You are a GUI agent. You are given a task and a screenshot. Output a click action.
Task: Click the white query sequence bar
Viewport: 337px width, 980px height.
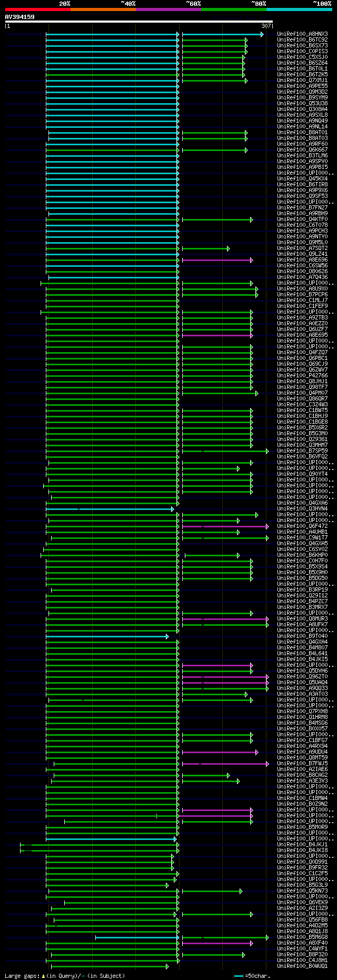[139, 22]
